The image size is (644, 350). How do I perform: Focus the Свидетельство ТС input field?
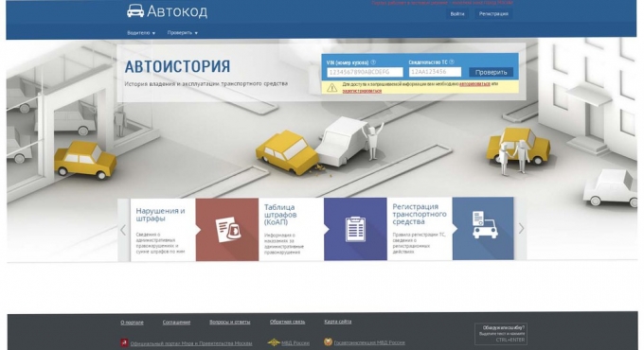pos(435,72)
